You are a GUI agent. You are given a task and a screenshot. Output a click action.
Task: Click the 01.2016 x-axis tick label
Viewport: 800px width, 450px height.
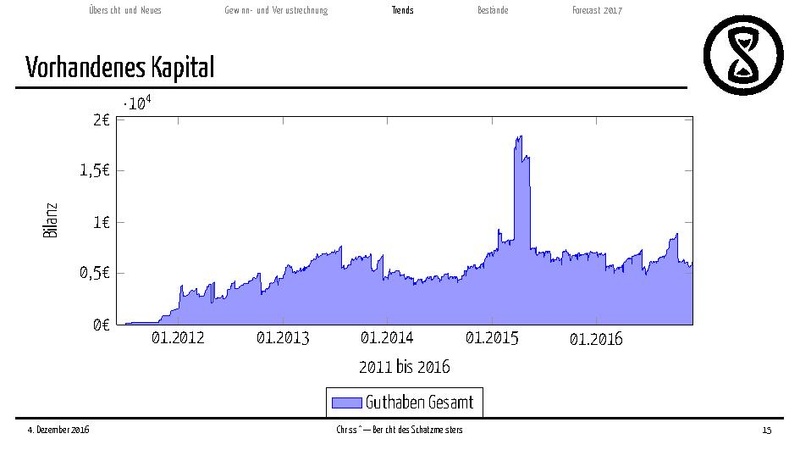(x=595, y=339)
